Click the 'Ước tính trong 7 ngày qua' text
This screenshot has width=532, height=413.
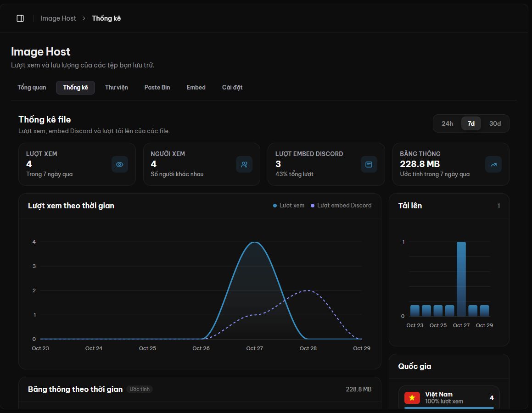(435, 174)
